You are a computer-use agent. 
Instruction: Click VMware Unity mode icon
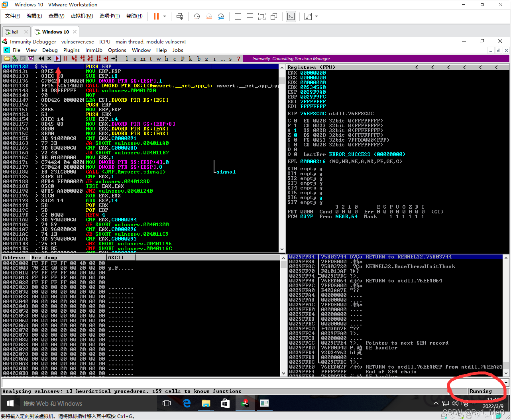tap(274, 16)
